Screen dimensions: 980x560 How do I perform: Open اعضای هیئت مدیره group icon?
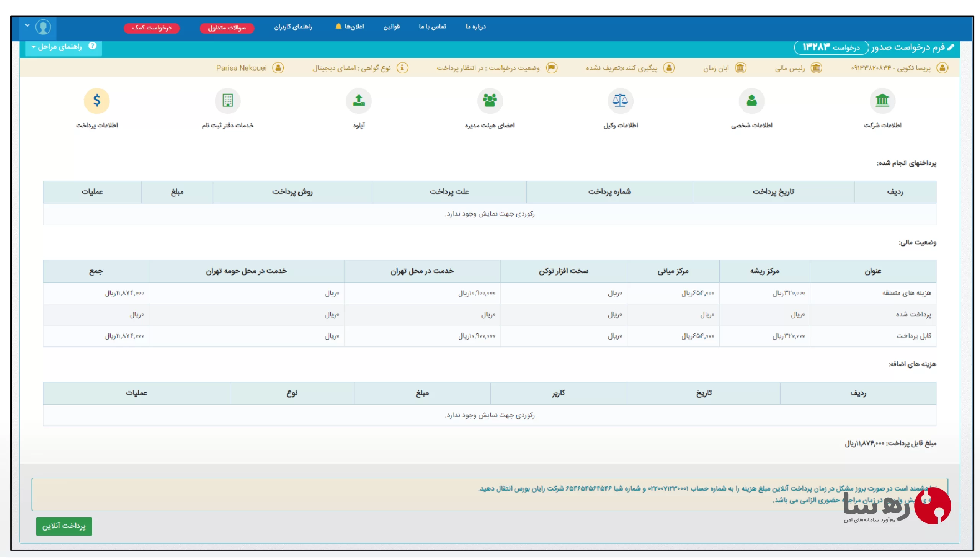point(489,101)
